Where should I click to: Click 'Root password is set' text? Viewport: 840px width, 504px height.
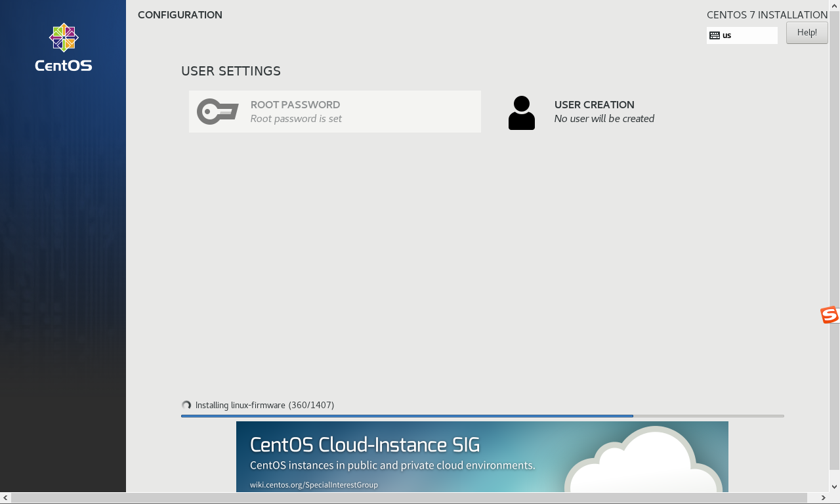pyautogui.click(x=296, y=119)
